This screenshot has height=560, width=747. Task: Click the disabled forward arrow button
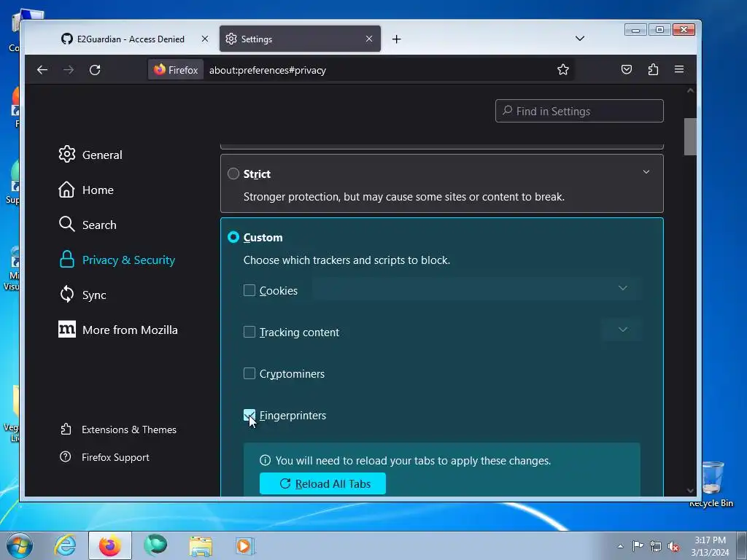click(x=69, y=70)
